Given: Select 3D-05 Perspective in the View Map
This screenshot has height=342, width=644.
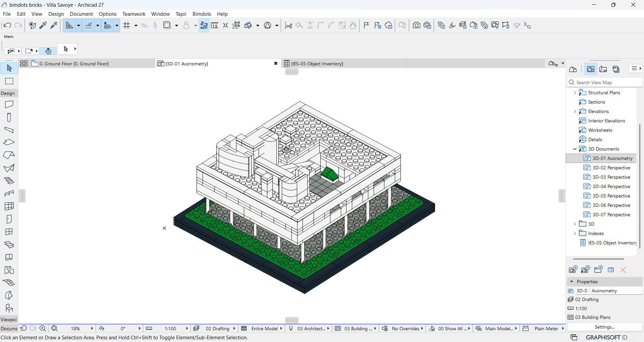Looking at the screenshot, I should pos(610,196).
